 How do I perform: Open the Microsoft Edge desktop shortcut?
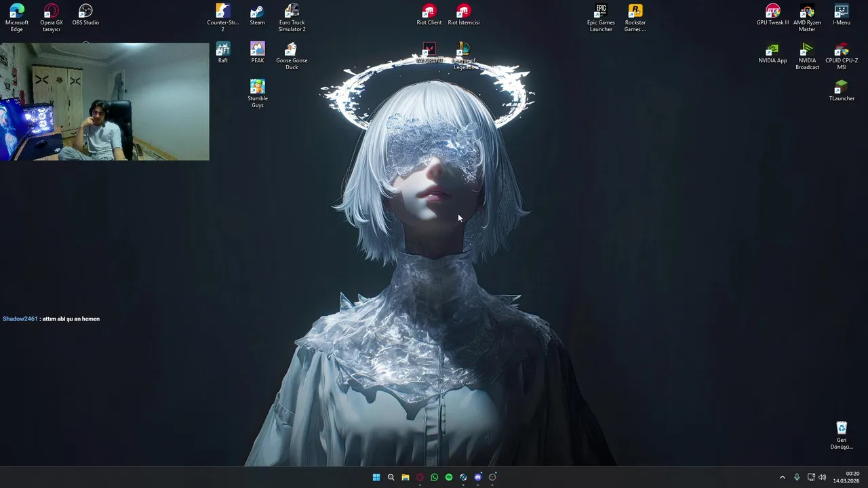(x=17, y=18)
